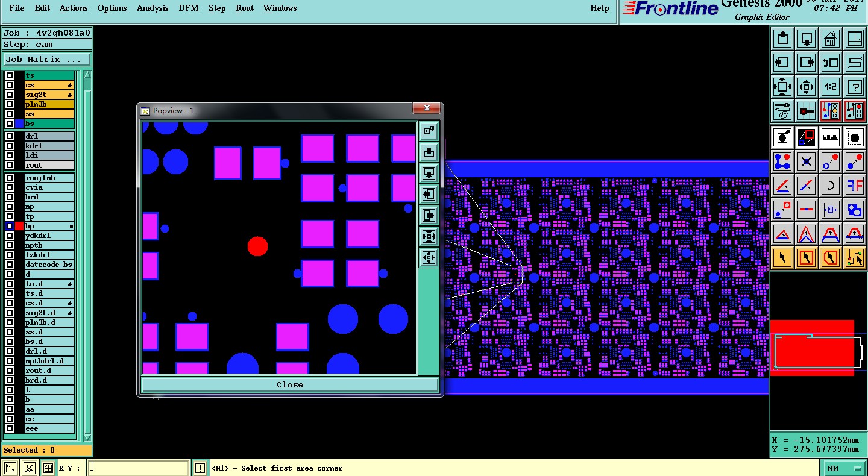Click the S-shaped snake path icon
The height and width of the screenshot is (476, 868).
(x=855, y=63)
